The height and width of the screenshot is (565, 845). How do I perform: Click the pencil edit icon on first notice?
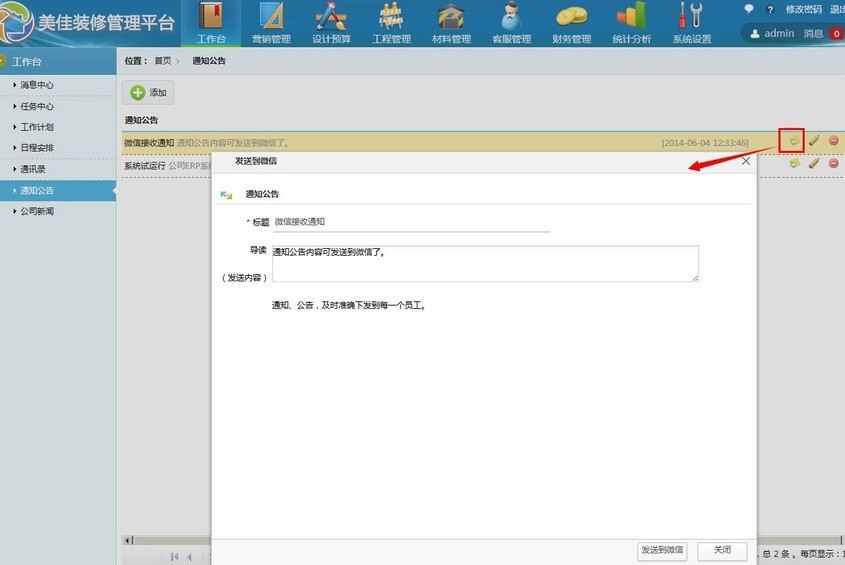tap(814, 142)
